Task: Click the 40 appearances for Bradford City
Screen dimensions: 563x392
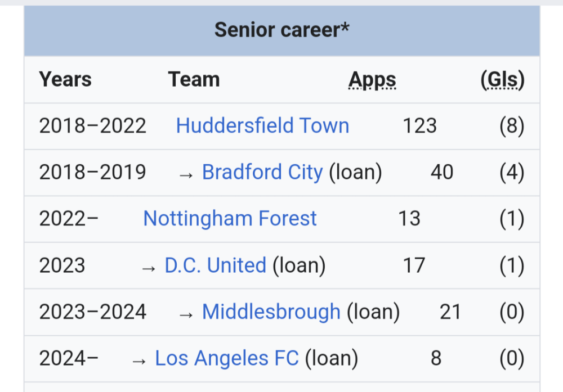Action: [x=441, y=172]
